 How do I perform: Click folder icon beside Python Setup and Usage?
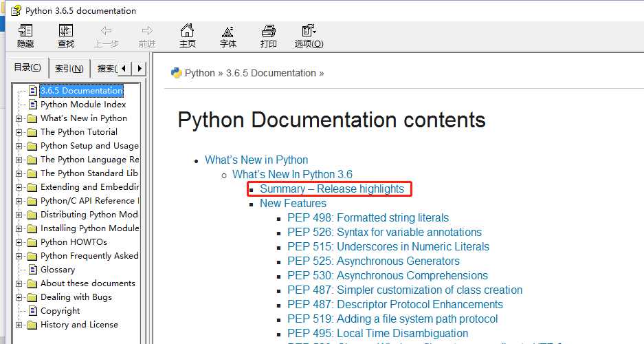32,147
